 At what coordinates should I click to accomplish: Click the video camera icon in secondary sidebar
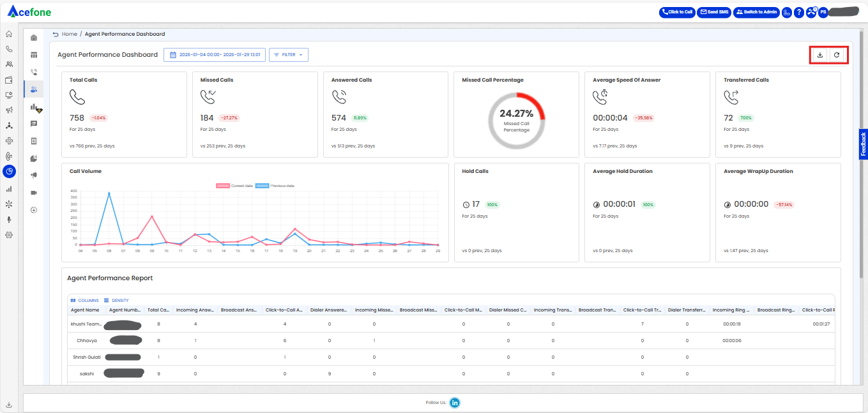pyautogui.click(x=34, y=192)
